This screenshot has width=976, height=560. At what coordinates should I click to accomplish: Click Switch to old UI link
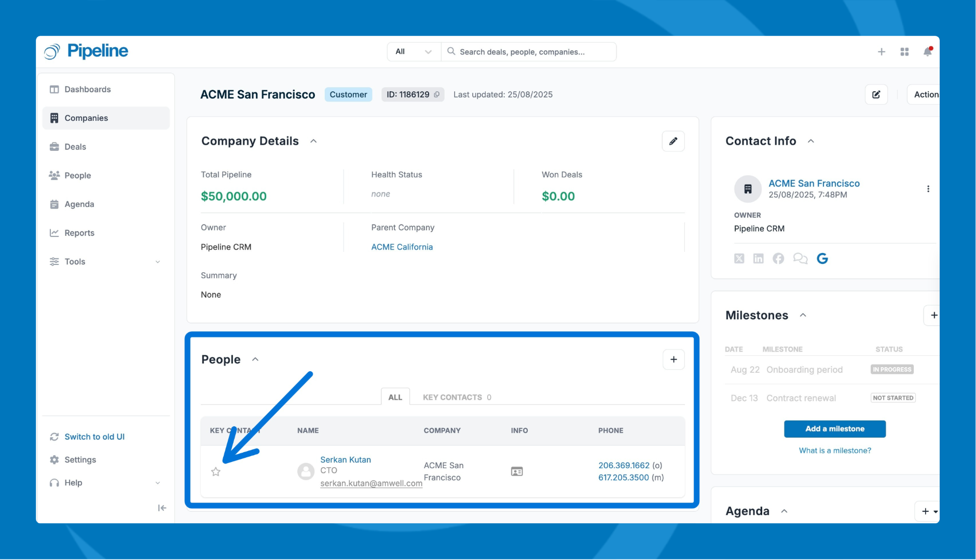[x=94, y=437]
